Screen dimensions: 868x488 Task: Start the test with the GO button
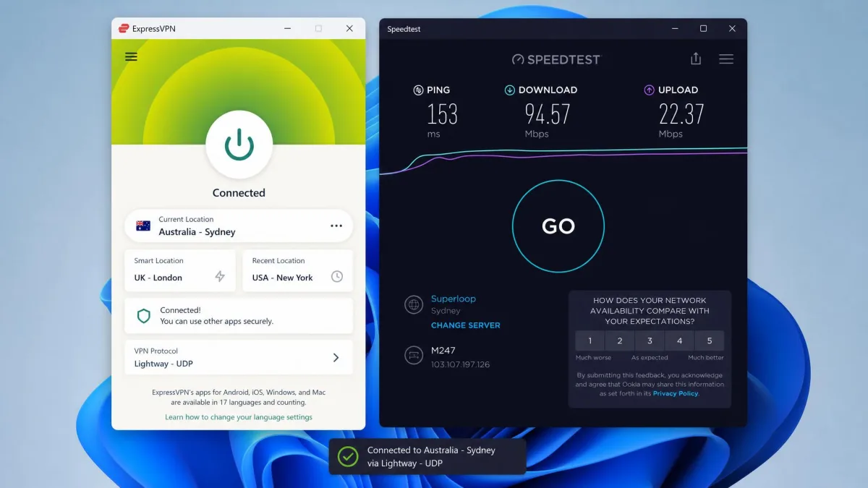tap(558, 226)
